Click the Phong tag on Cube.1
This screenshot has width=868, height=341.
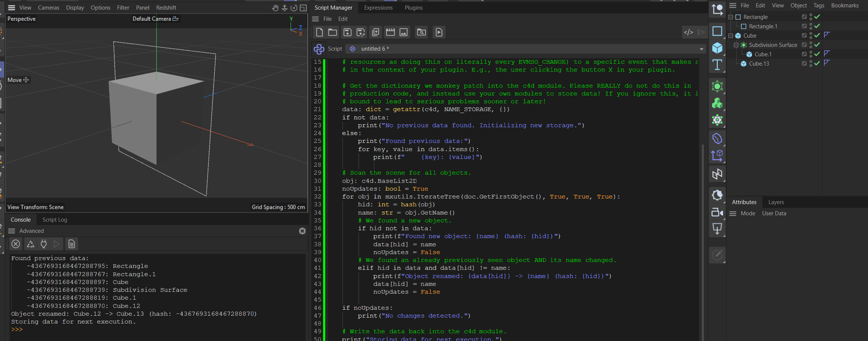(x=826, y=54)
